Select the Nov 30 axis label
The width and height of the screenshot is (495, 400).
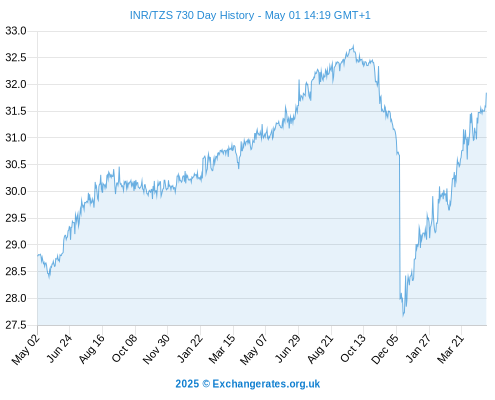pyautogui.click(x=156, y=349)
